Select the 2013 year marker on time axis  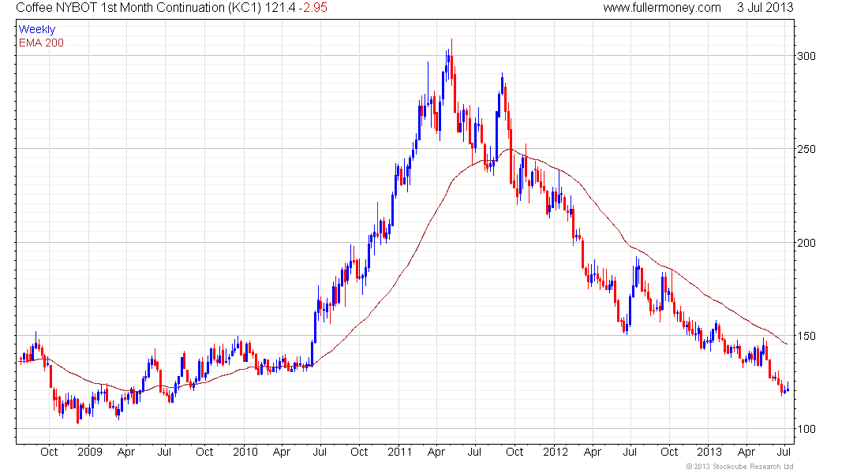tap(709, 453)
